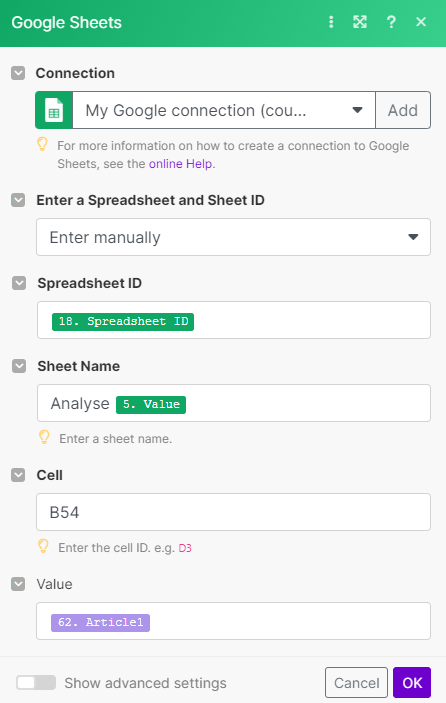This screenshot has width=446, height=703.
Task: Click the expand-to-fullscreen icon in header
Action: click(x=360, y=22)
